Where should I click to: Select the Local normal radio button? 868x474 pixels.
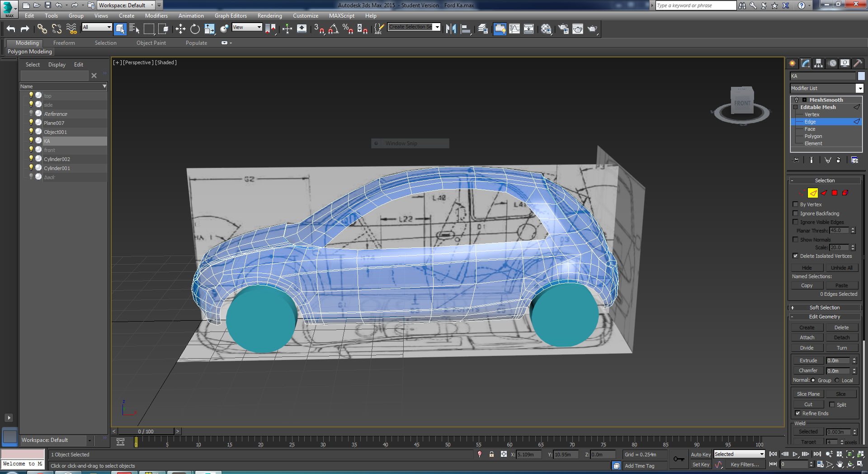tap(837, 380)
